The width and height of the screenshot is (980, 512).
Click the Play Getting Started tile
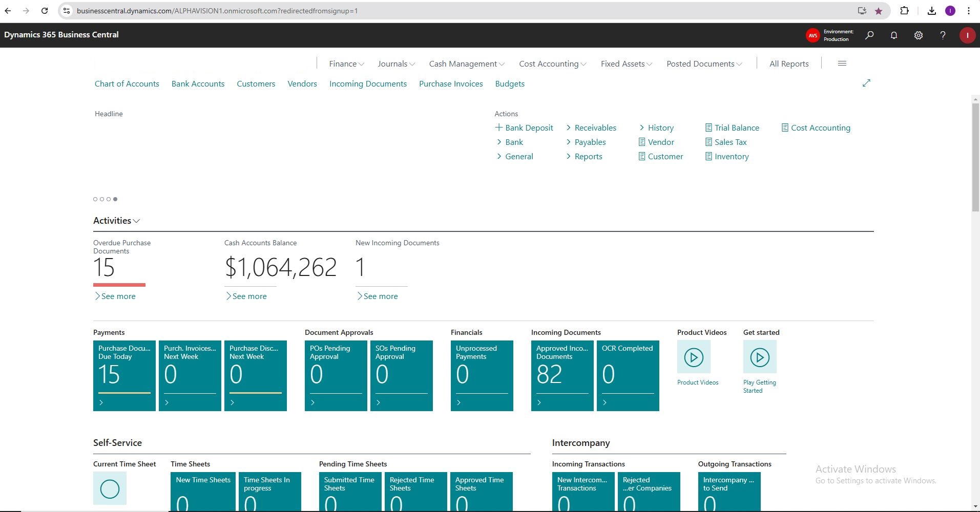(x=760, y=357)
